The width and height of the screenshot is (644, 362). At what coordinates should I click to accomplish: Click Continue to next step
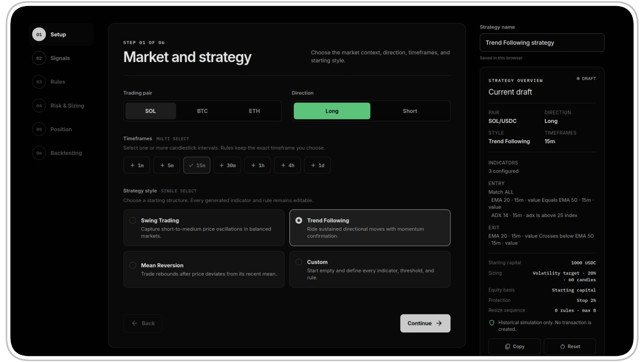click(425, 323)
